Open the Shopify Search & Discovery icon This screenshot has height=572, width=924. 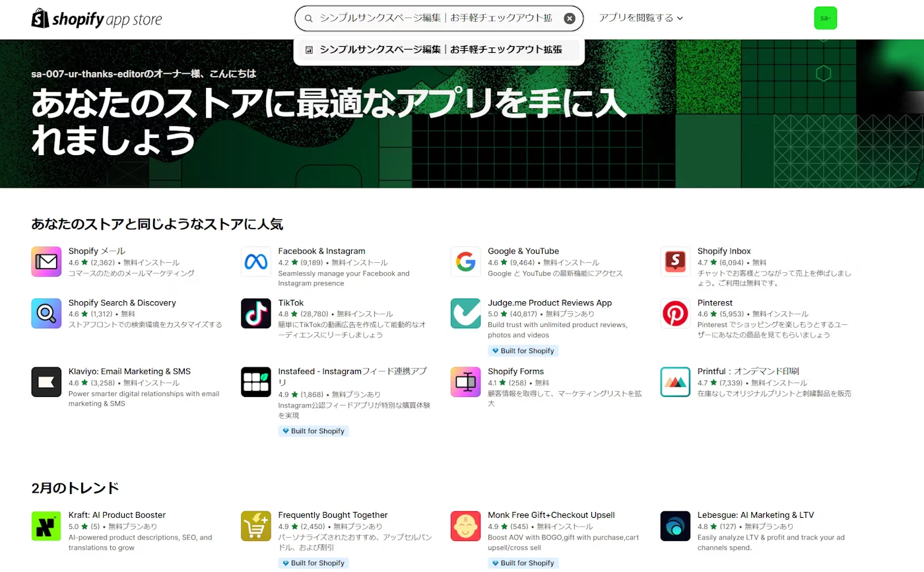point(46,313)
